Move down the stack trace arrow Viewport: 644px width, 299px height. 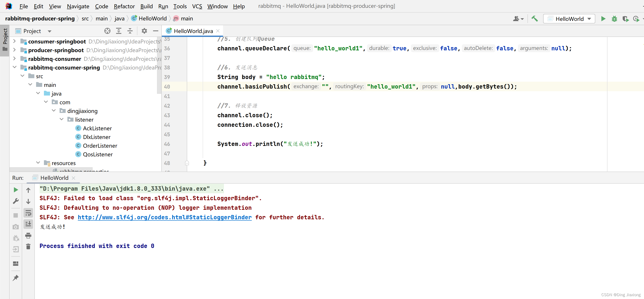tap(28, 202)
